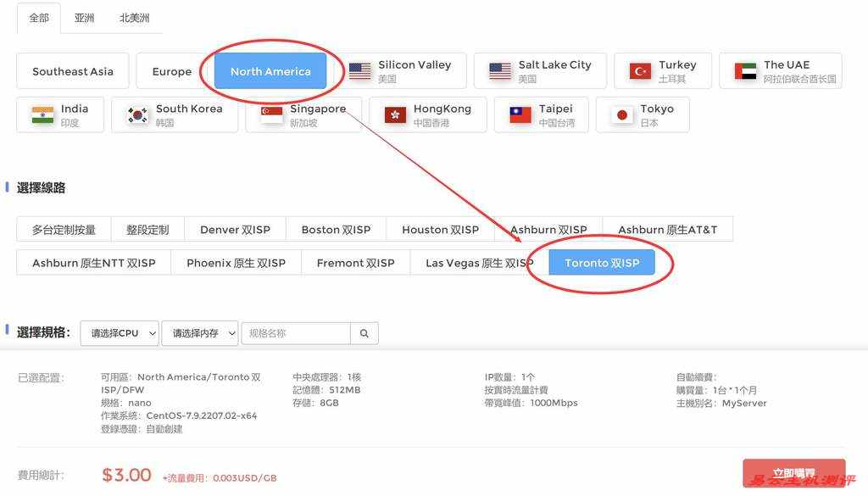Image resolution: width=868 pixels, height=496 pixels.
Task: Click the 存储 8GB value
Action: [315, 403]
